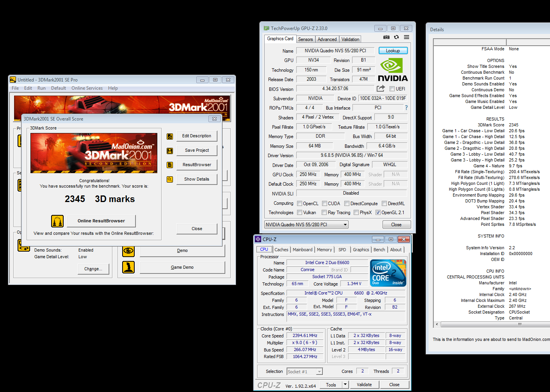Image resolution: width=550 pixels, height=392 pixels.
Task: Switch to the Bench tab in CPU-Z
Action: pos(379,250)
